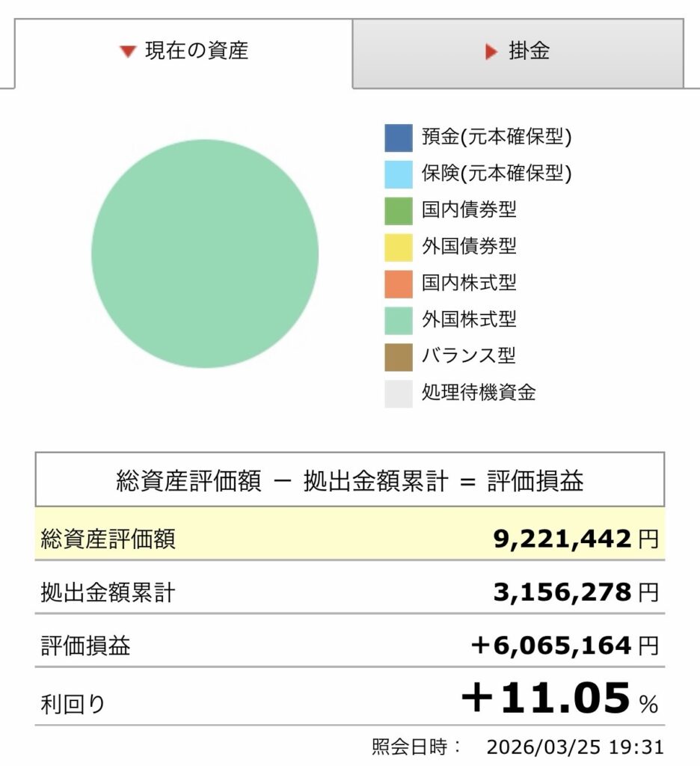Click the red triangle beside 掛金
Viewport: 700px width, 766px height.
(x=491, y=52)
